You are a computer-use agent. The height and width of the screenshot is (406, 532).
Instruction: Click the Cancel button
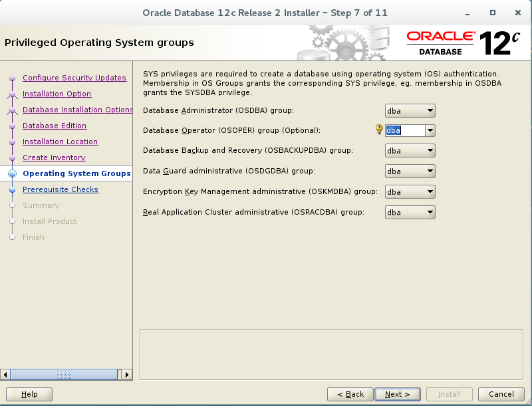(501, 394)
